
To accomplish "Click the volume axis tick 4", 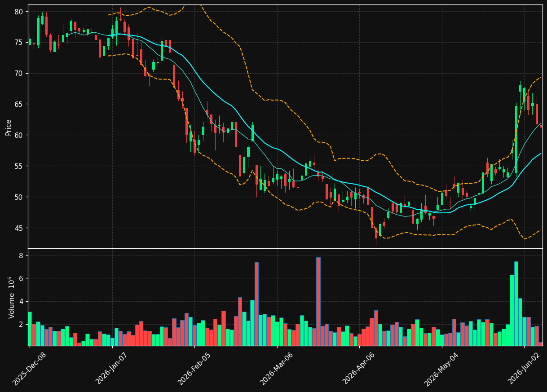I will (21, 301).
